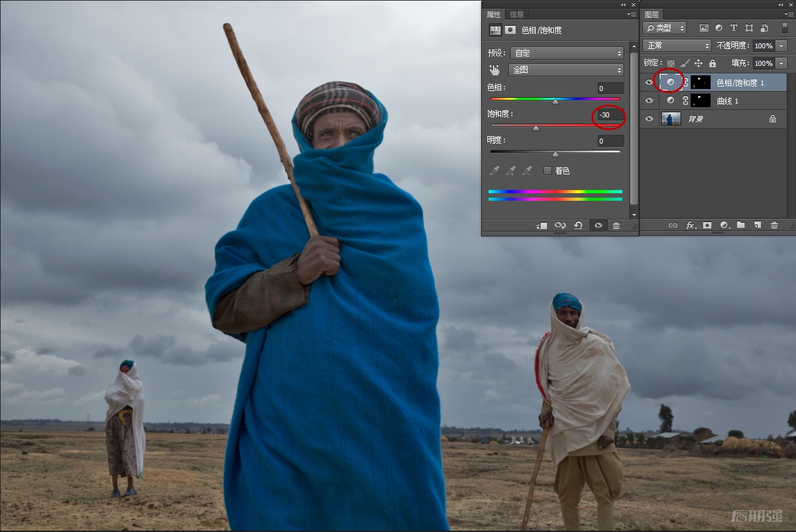Filter layers by smart object icon
The width and height of the screenshot is (796, 532).
point(764,28)
